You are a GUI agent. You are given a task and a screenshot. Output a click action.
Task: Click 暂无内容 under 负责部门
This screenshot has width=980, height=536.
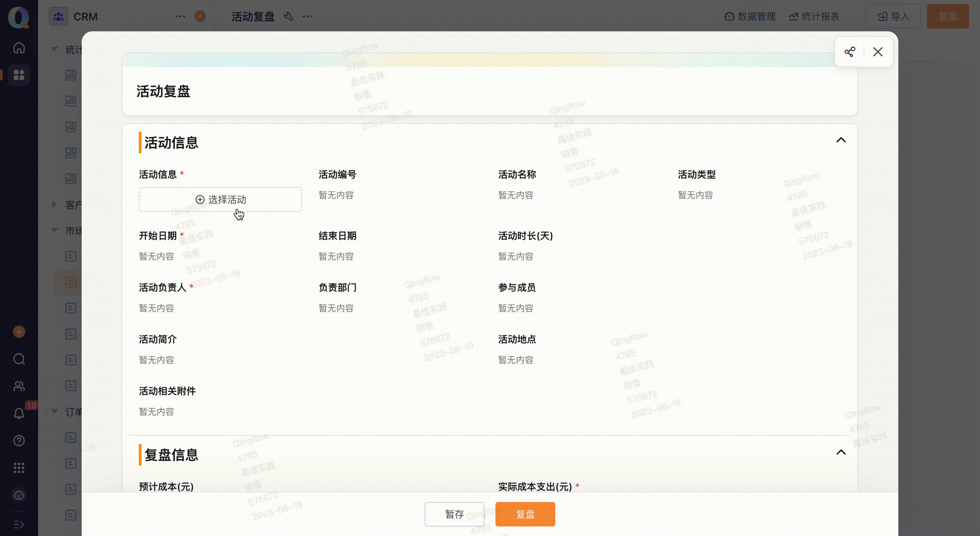pyautogui.click(x=336, y=308)
